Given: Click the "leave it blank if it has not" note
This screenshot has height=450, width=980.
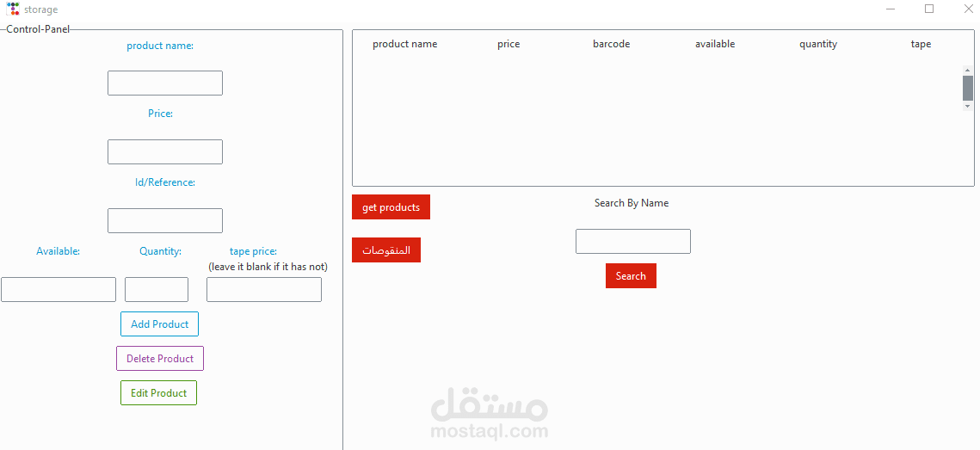Looking at the screenshot, I should click(268, 266).
